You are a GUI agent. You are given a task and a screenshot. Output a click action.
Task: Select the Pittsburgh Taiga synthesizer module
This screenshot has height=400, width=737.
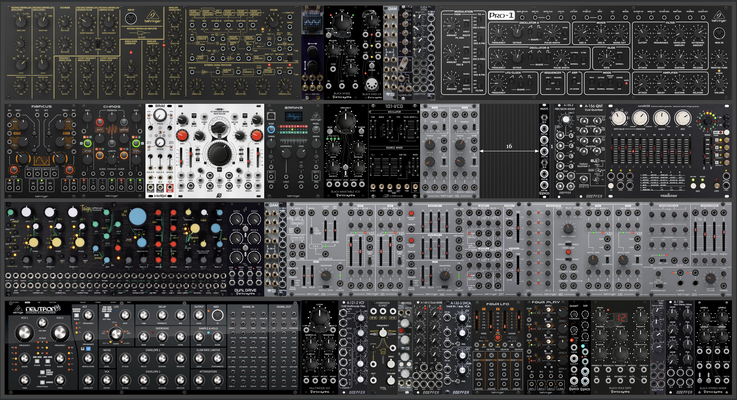(x=117, y=249)
